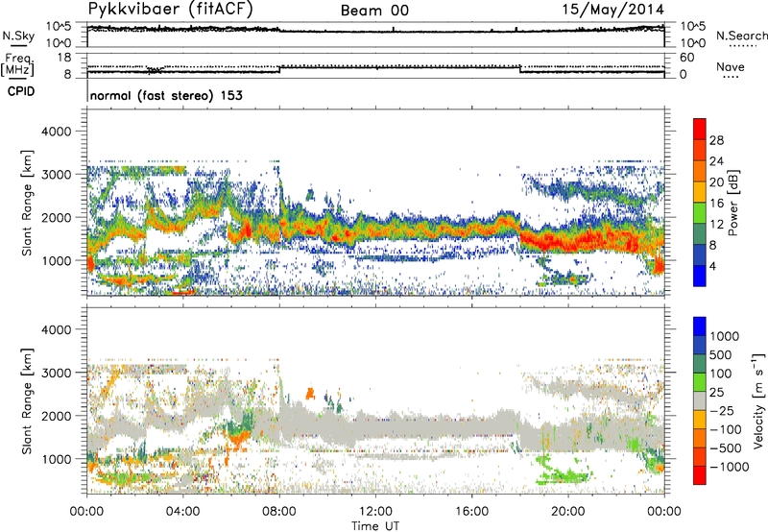Click the "Velocity [m s-1]" color bar title
The height and width of the screenshot is (532, 768).
(x=758, y=400)
